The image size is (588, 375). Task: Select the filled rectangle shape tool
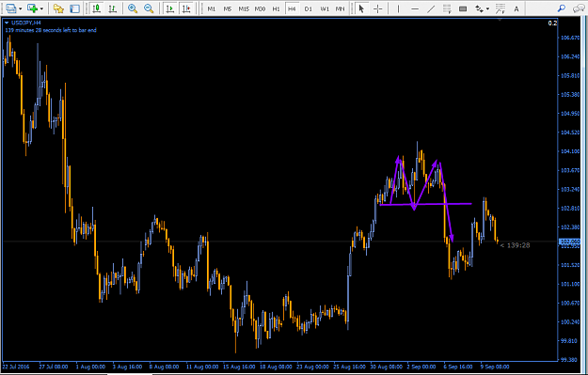pos(463,8)
